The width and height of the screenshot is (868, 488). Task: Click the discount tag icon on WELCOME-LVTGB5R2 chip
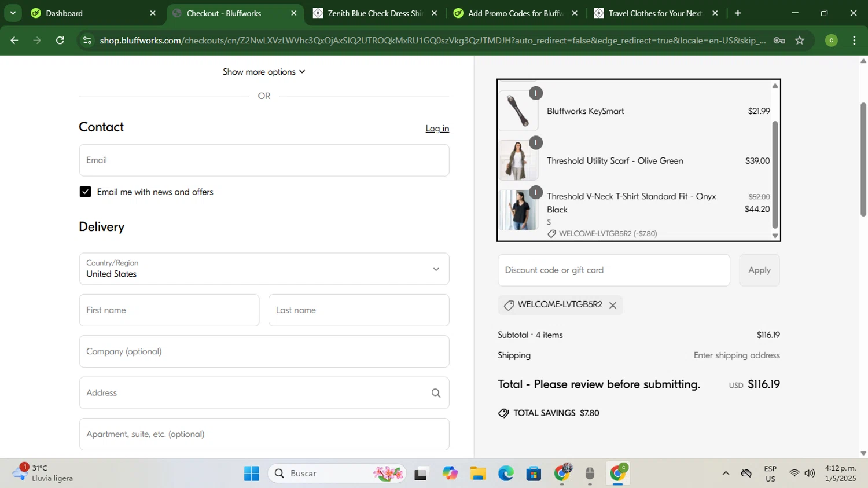pos(509,305)
